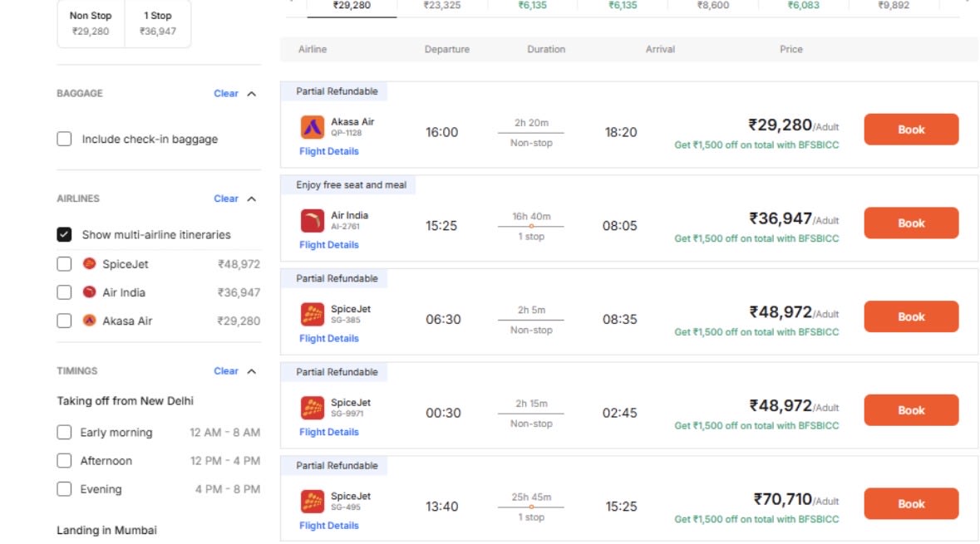980x544 pixels.
Task: Select the Non Stop ₹29,280 filter
Action: point(91,24)
